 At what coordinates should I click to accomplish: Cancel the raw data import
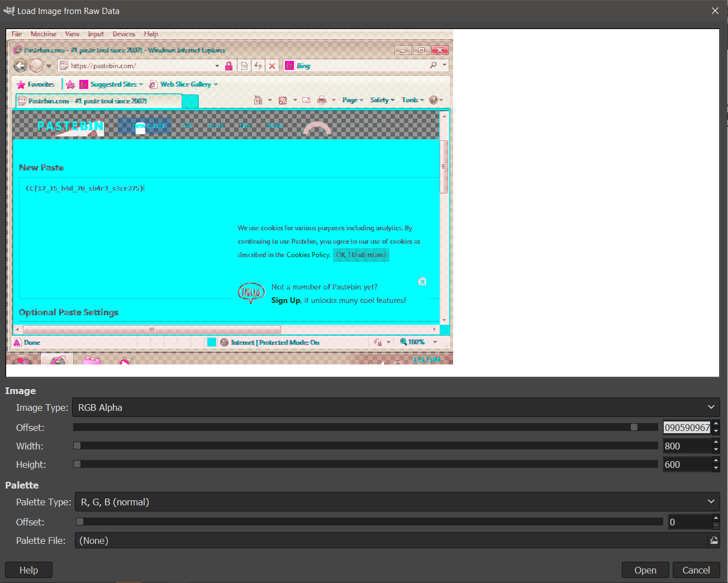coord(696,570)
